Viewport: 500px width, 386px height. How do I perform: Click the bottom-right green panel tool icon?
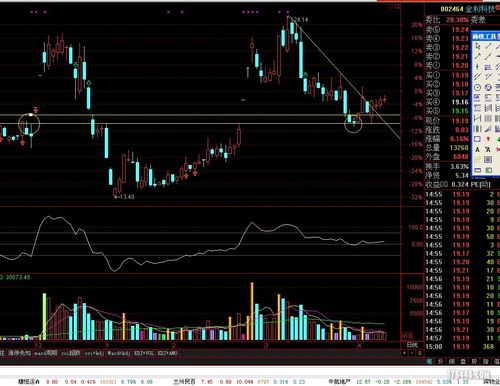point(488,170)
